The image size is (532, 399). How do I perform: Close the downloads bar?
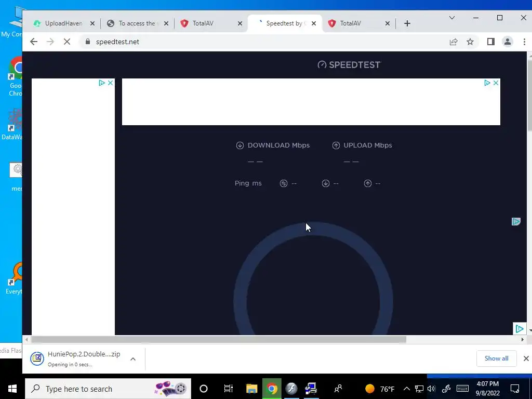point(526,358)
